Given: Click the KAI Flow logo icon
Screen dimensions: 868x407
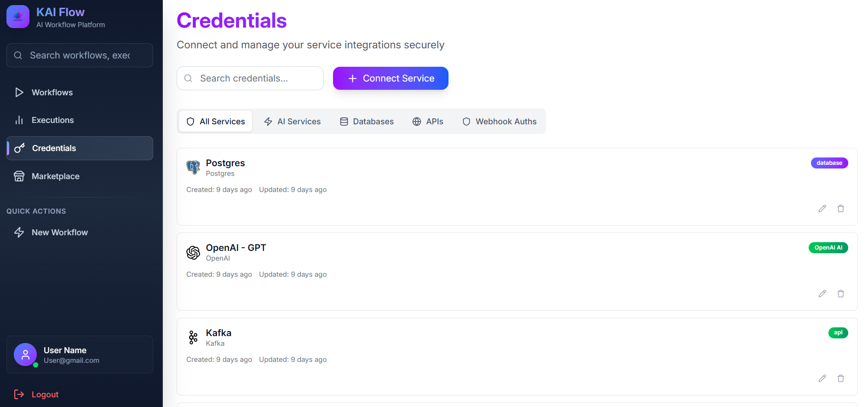Looking at the screenshot, I should click(x=17, y=17).
